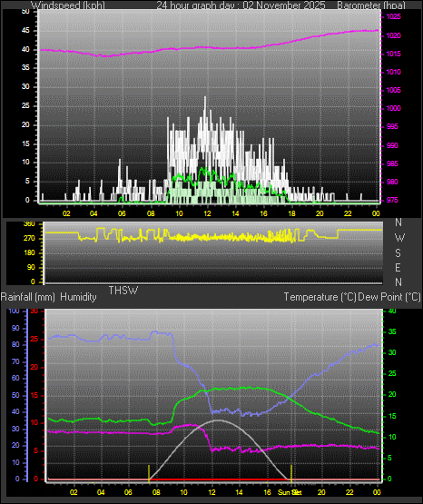The width and height of the screenshot is (423, 504).
Task: Click the Barometer (hpa) axis title
Action: [x=371, y=5]
